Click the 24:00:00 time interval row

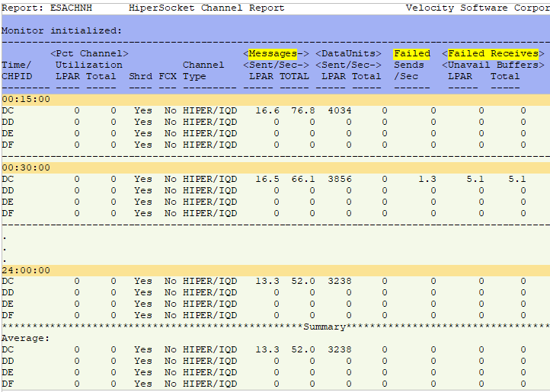click(26, 270)
